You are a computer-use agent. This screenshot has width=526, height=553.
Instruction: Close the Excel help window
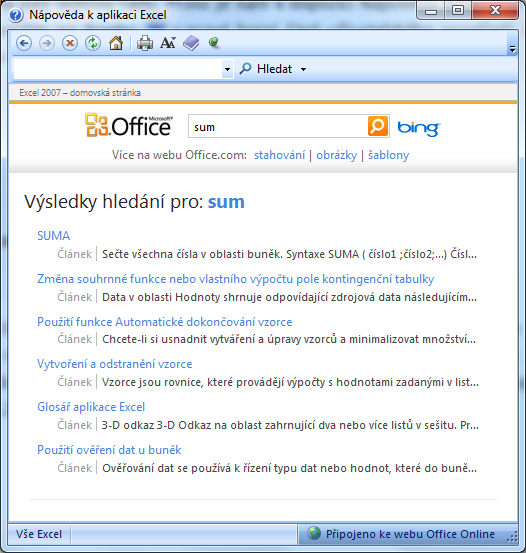tap(495, 11)
